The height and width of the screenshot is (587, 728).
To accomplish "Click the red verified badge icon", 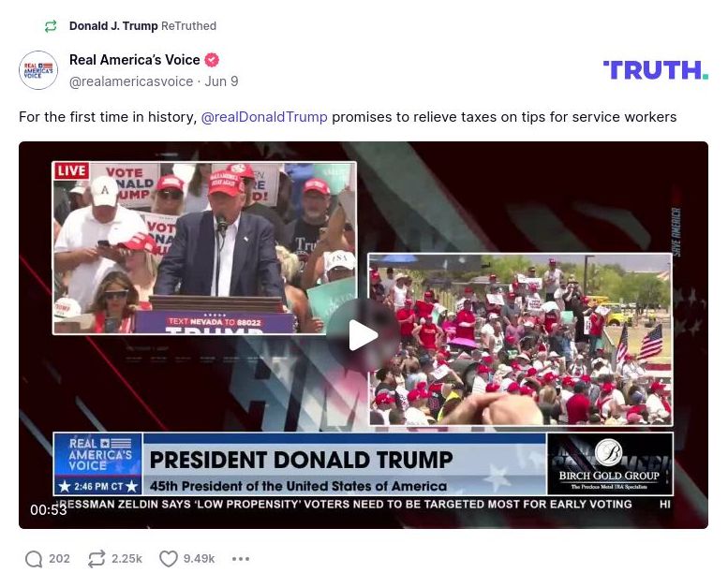I will (212, 60).
